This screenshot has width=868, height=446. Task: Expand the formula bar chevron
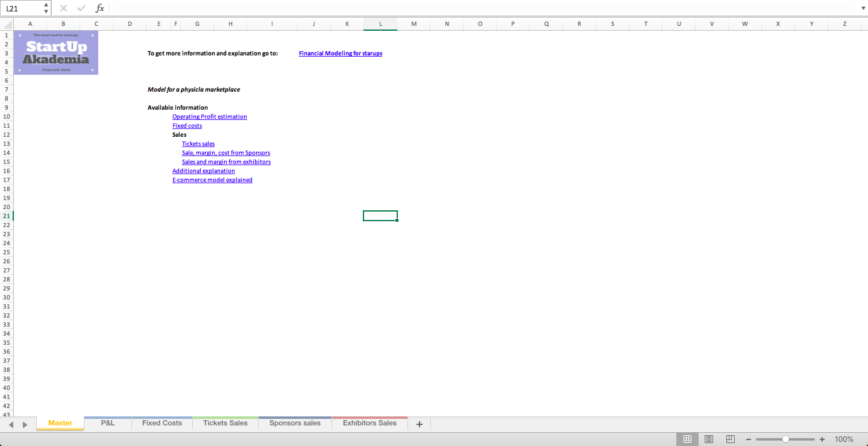click(x=863, y=8)
